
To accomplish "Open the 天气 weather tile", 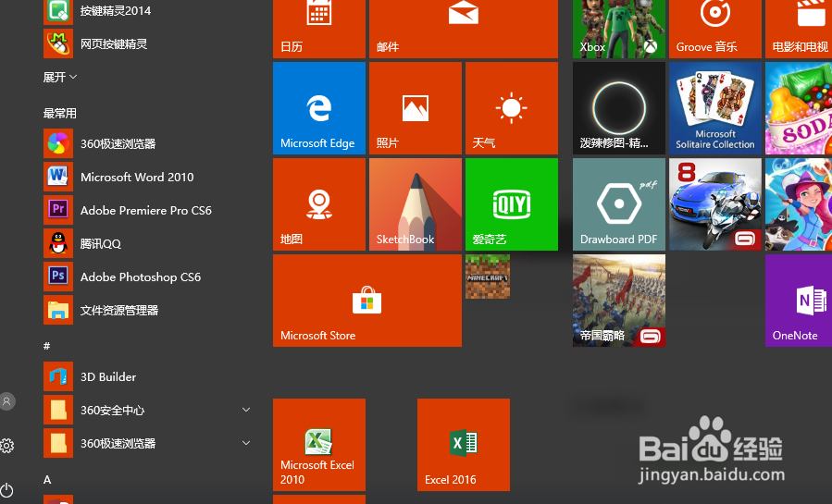I will [x=512, y=108].
